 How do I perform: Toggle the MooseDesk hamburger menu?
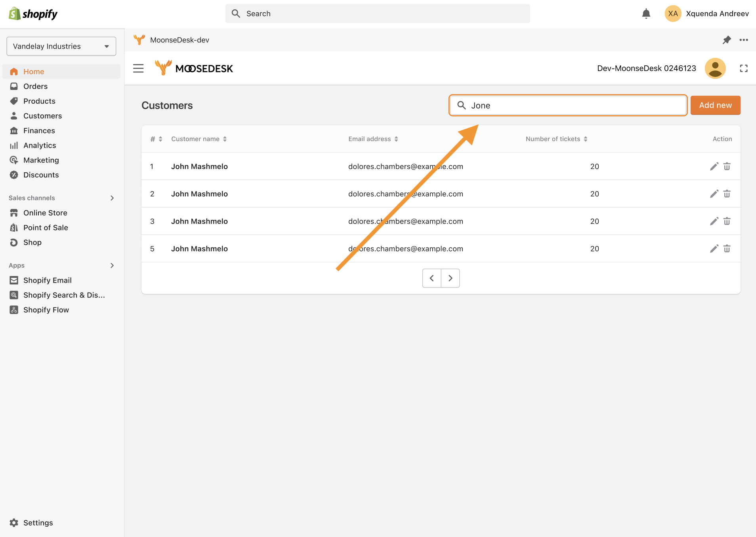pos(138,69)
